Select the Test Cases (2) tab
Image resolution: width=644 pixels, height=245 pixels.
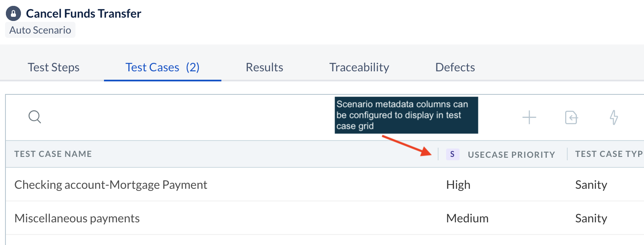pyautogui.click(x=162, y=68)
